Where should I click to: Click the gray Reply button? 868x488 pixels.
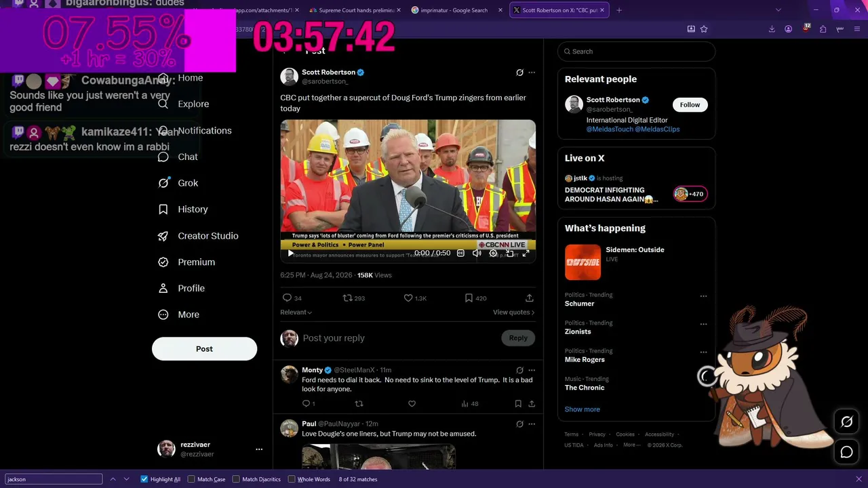(518, 338)
